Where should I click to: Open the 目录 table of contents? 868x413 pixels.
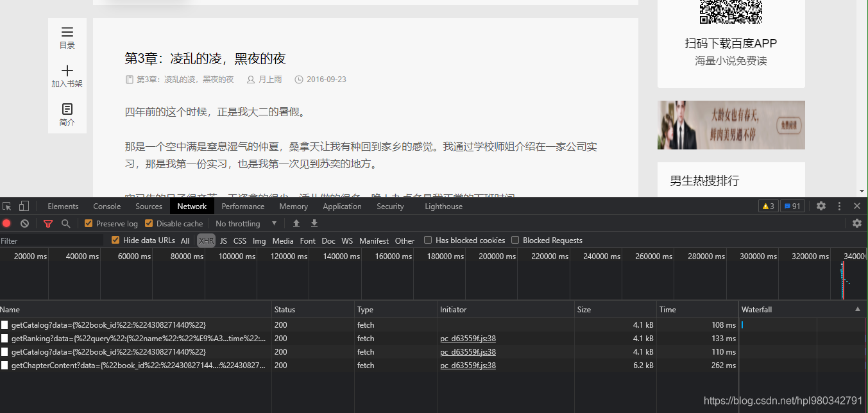coord(67,38)
